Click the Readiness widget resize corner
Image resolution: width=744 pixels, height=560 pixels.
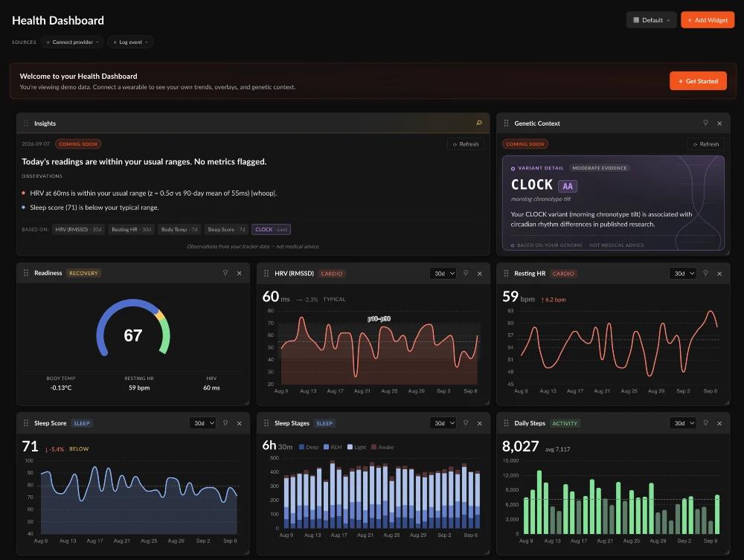click(247, 403)
